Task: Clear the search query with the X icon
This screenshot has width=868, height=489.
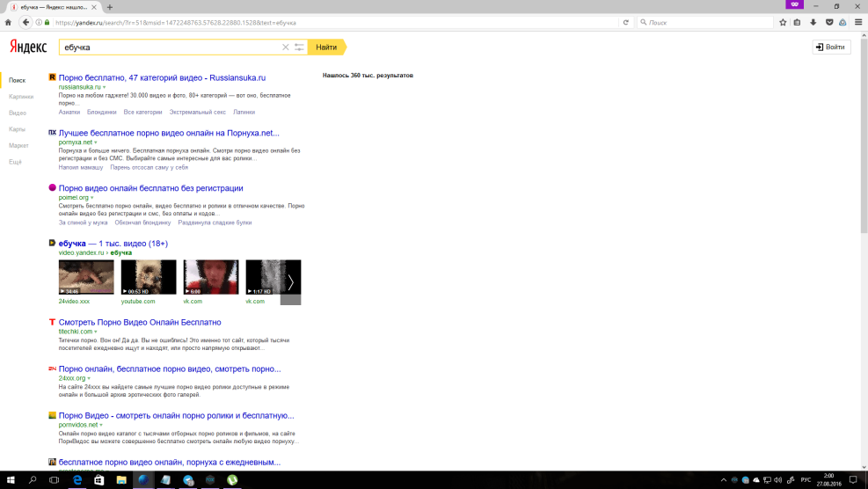Action: [285, 47]
